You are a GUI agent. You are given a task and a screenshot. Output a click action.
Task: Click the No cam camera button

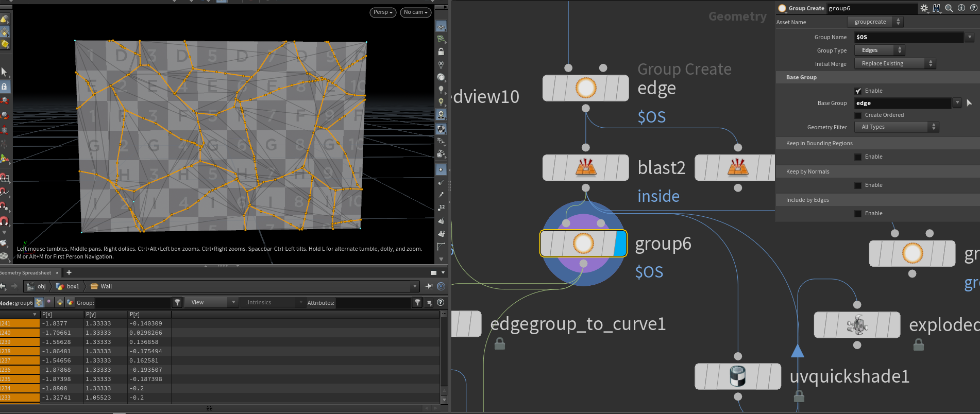[x=416, y=12]
